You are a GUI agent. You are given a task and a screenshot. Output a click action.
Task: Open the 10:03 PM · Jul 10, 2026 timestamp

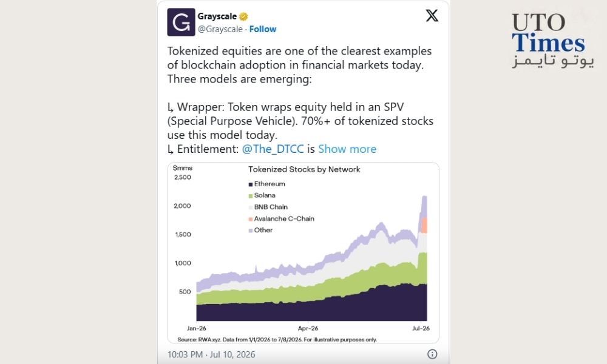(211, 354)
